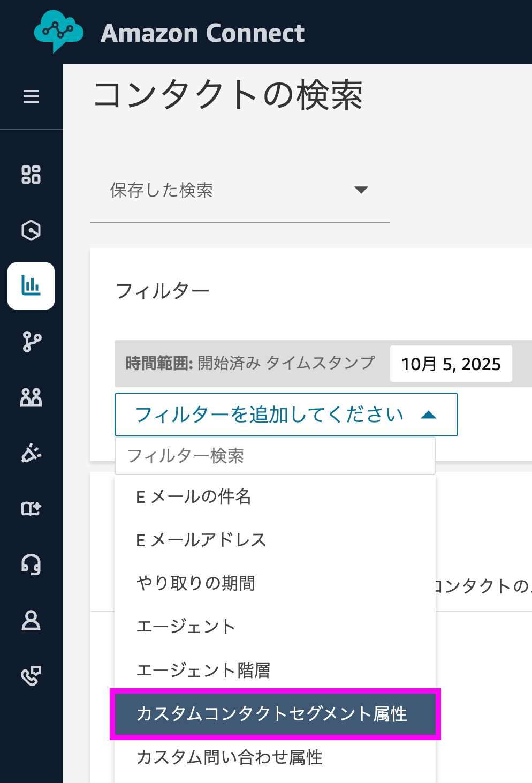Screen dimensions: 532x783
Task: Click the 時間範囲 timestamp type label
Action: 250,363
